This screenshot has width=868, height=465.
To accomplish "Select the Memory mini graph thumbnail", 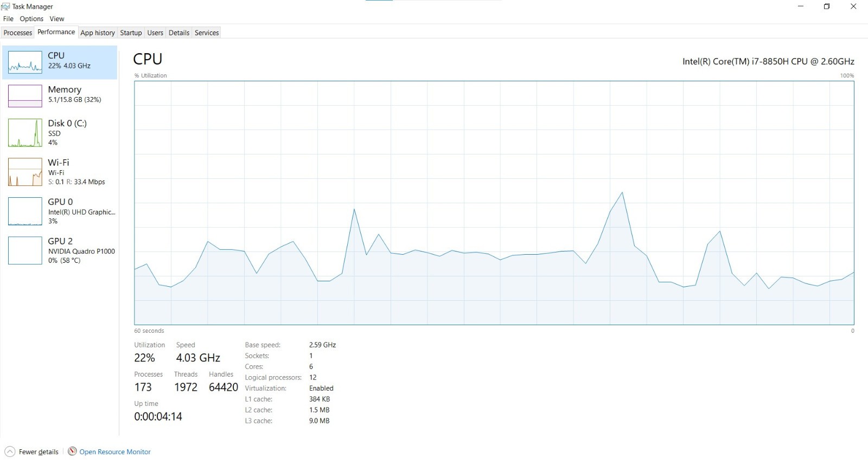I will coord(25,96).
